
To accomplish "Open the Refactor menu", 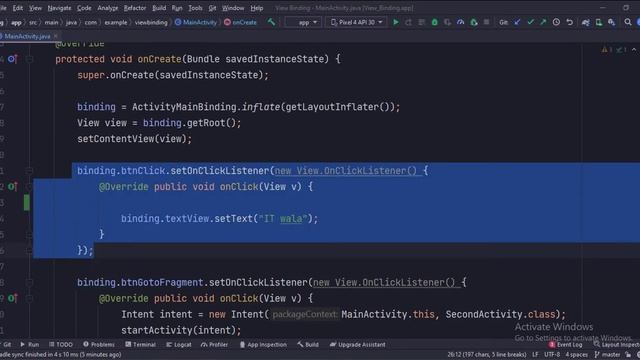I will [135, 8].
